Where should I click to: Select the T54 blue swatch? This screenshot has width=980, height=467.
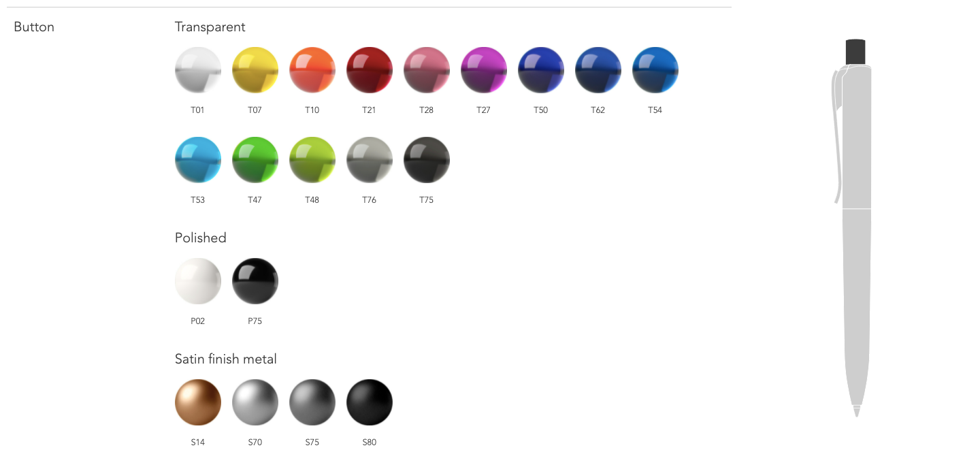pos(655,70)
